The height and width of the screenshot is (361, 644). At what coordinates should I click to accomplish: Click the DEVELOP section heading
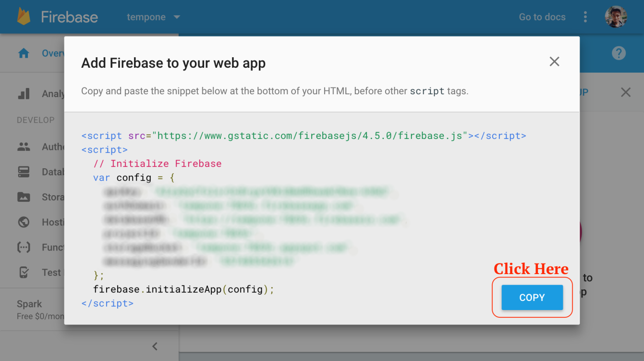36,120
